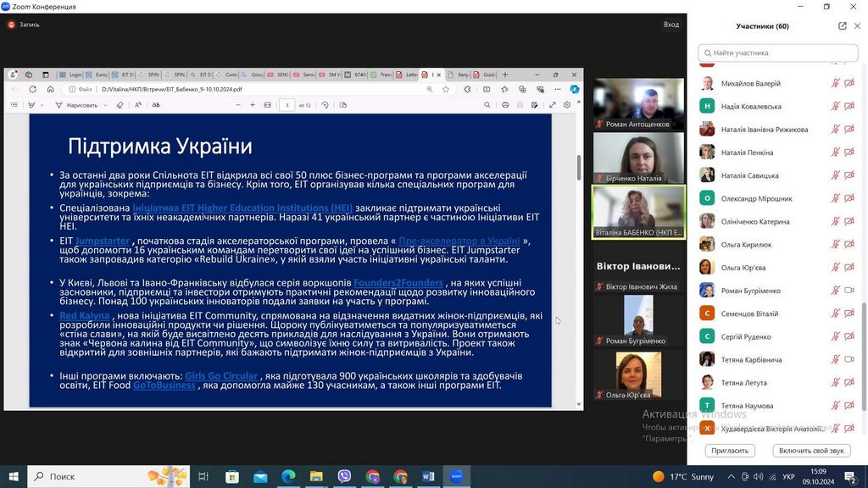This screenshot has width=868, height=488.
Task: Select participant Ольга Кирилюк in list
Action: [746, 245]
